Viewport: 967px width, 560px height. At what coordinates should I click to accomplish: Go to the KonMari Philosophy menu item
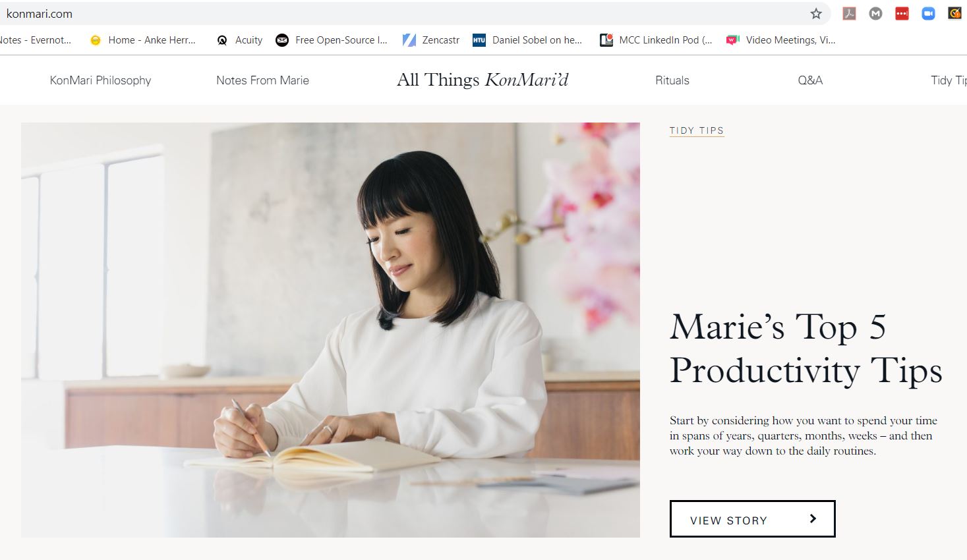click(x=100, y=80)
